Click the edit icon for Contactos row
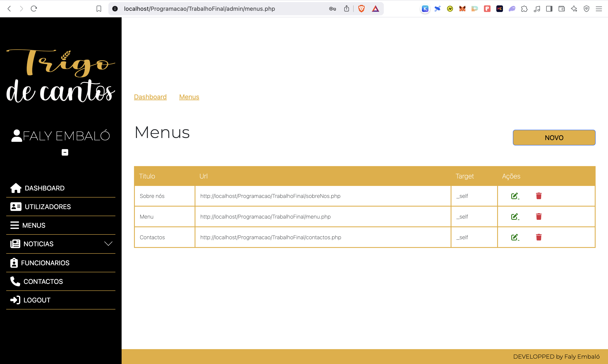This screenshot has width=608, height=364. pyautogui.click(x=515, y=237)
